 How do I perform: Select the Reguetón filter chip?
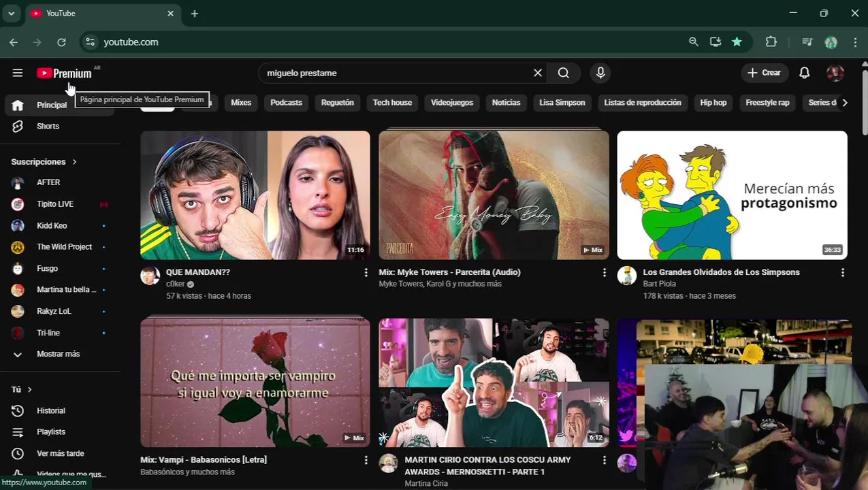coord(338,103)
